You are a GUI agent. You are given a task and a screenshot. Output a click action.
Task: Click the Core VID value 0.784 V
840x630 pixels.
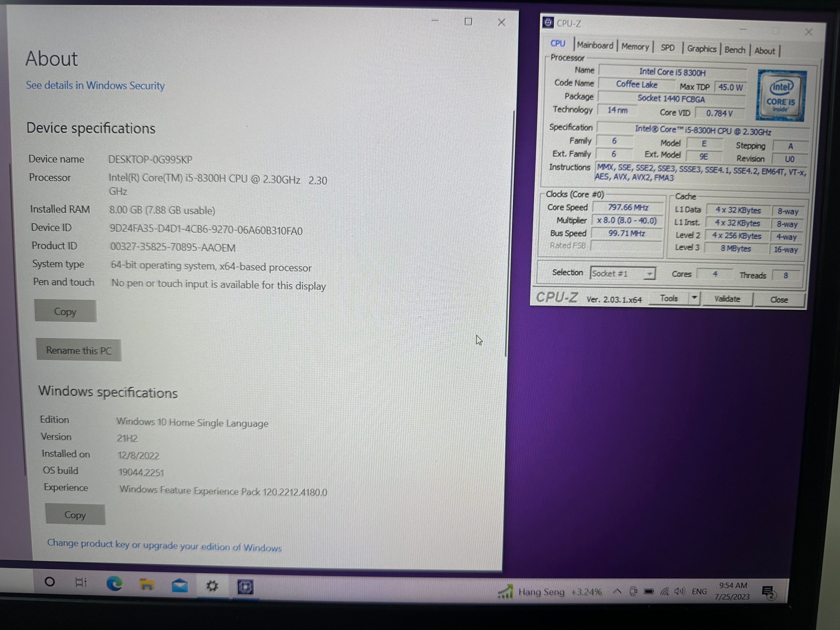(x=719, y=113)
